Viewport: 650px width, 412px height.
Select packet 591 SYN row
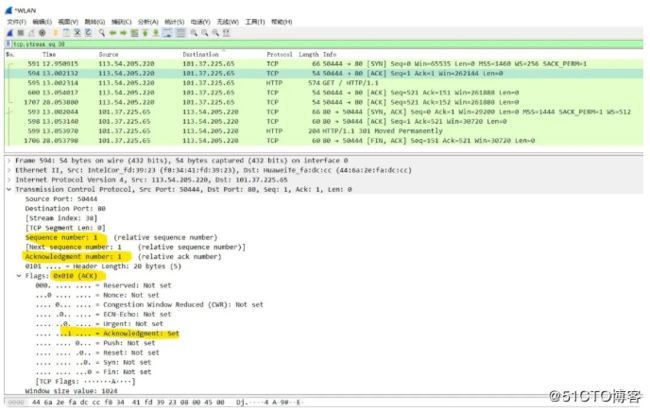click(324, 64)
